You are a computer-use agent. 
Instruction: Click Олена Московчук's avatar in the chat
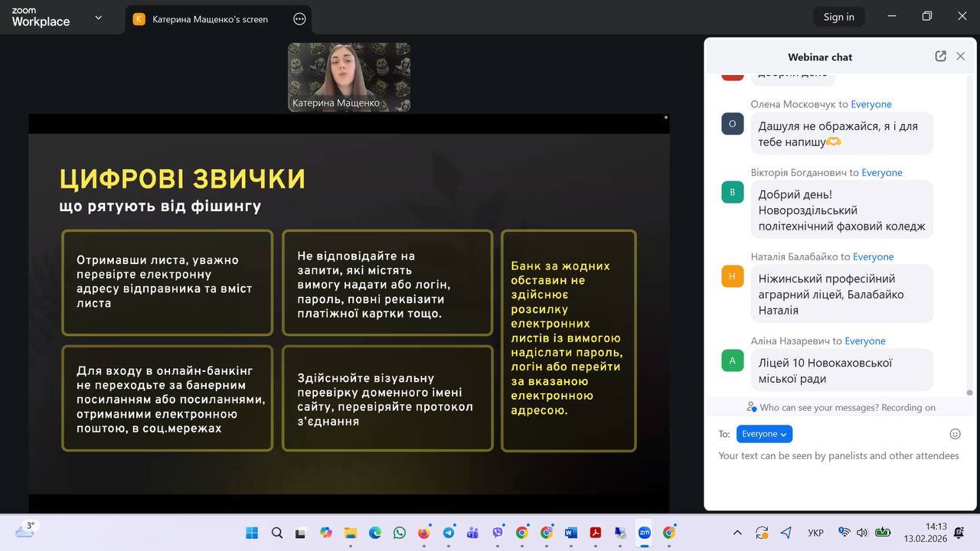click(732, 123)
